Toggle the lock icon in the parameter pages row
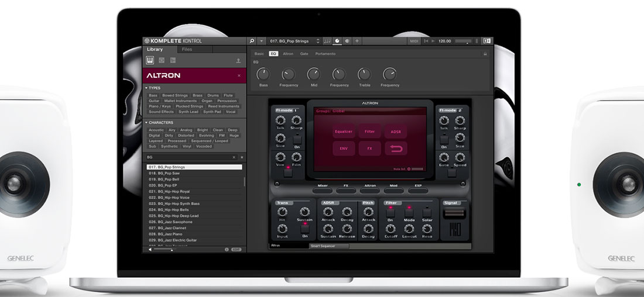644x297 pixels. click(485, 54)
